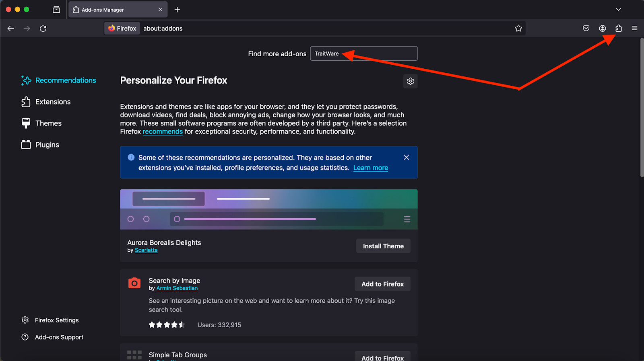Open the Extensions toolbar puzzle icon

619,28
